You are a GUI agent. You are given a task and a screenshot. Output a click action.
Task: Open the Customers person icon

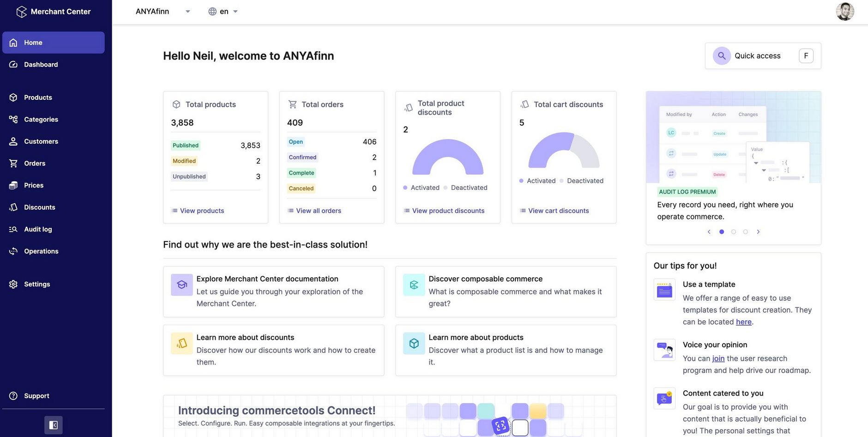coord(13,141)
